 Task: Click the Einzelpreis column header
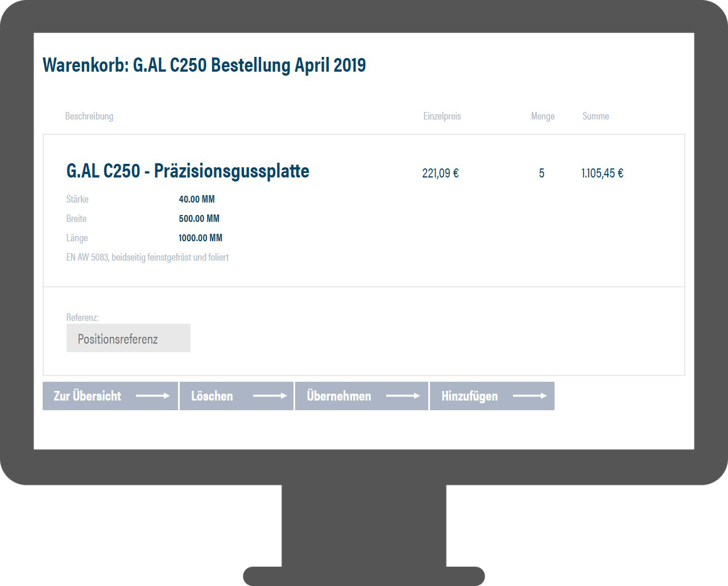(442, 116)
